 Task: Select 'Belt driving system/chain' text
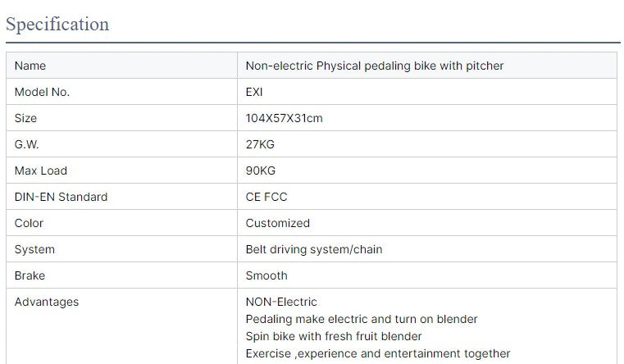pos(314,249)
